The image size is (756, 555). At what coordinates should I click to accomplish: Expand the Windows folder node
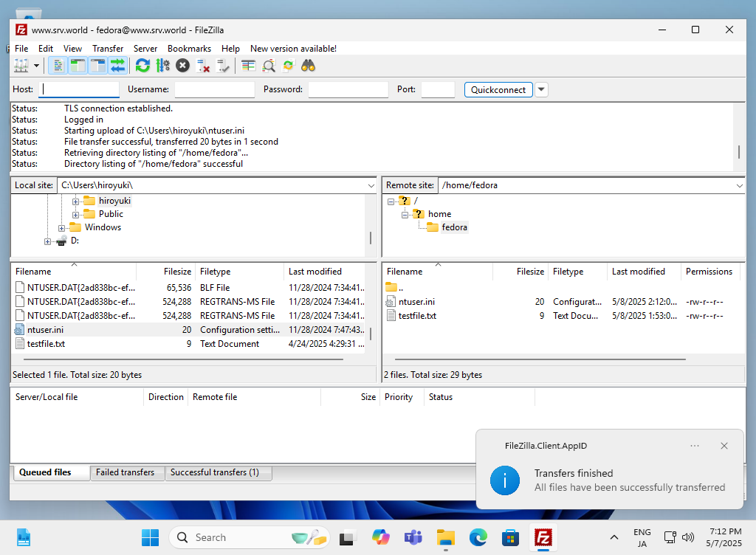(x=62, y=228)
